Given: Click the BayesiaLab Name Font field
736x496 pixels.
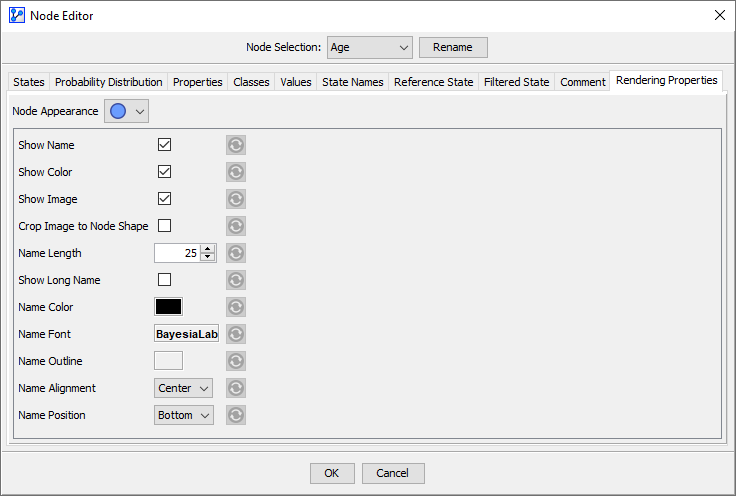Looking at the screenshot, I should pyautogui.click(x=186, y=334).
